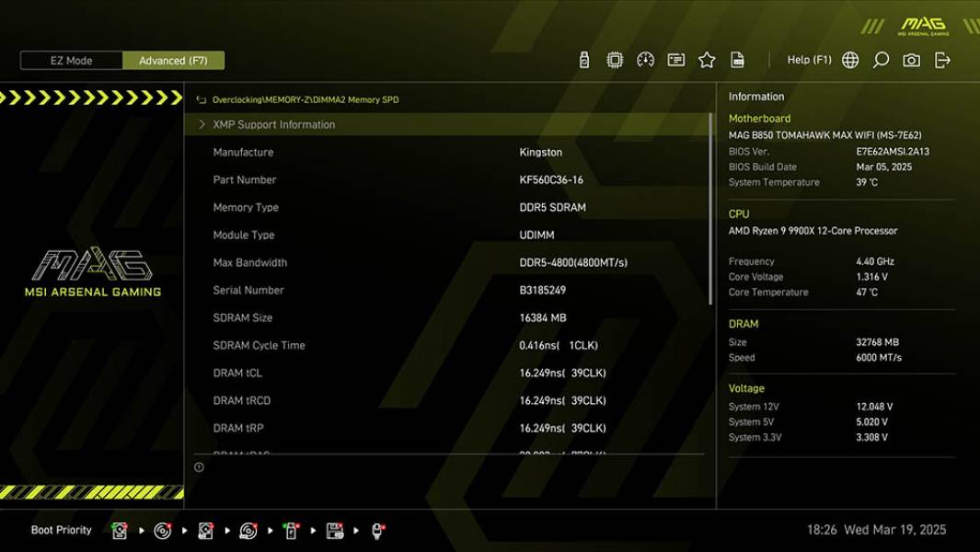The height and width of the screenshot is (552, 980).
Task: Click the date and time display
Action: point(876,530)
